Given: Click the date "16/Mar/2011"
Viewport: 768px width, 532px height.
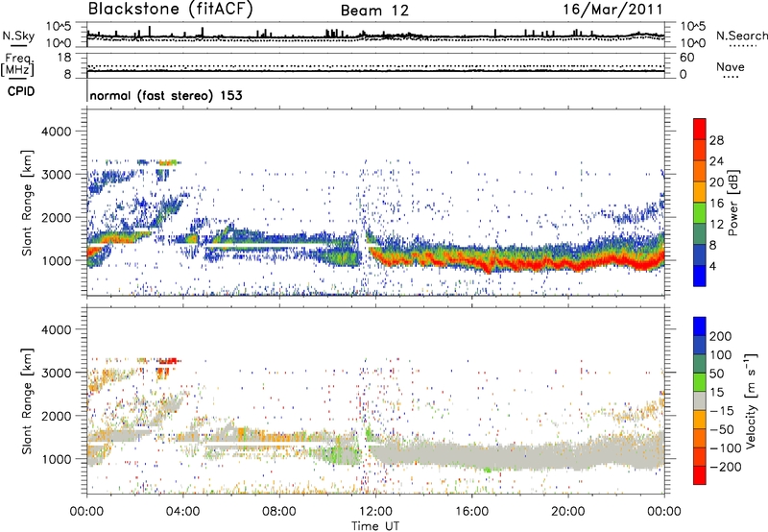Looking at the screenshot, I should point(612,10).
